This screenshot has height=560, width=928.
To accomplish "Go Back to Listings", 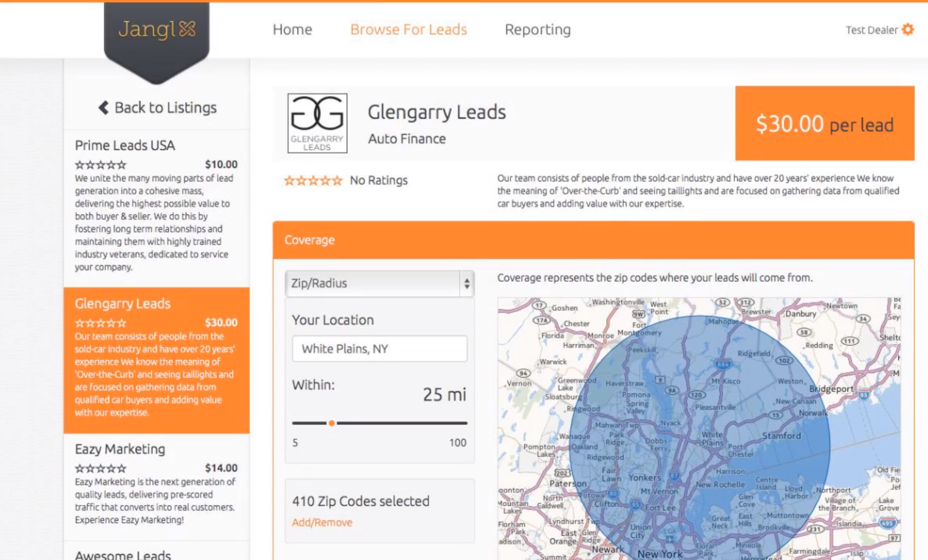I will click(158, 108).
